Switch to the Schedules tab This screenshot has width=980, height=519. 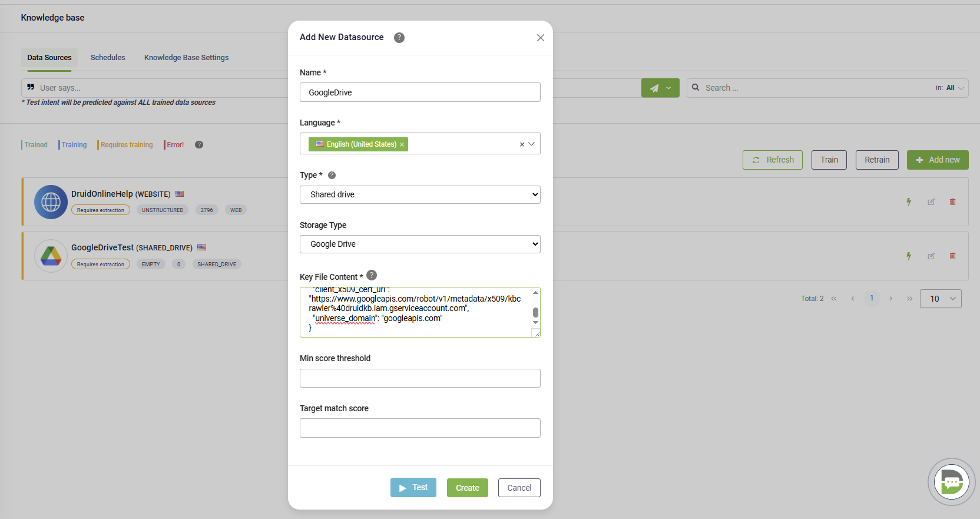pyautogui.click(x=108, y=58)
